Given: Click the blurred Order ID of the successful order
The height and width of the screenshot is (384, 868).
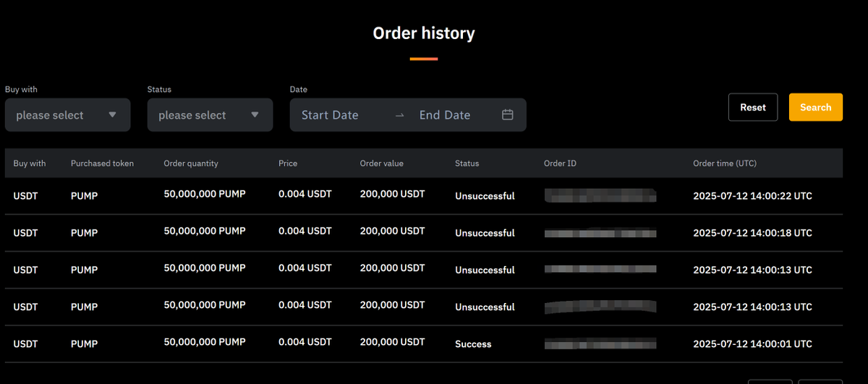Looking at the screenshot, I should (x=600, y=344).
